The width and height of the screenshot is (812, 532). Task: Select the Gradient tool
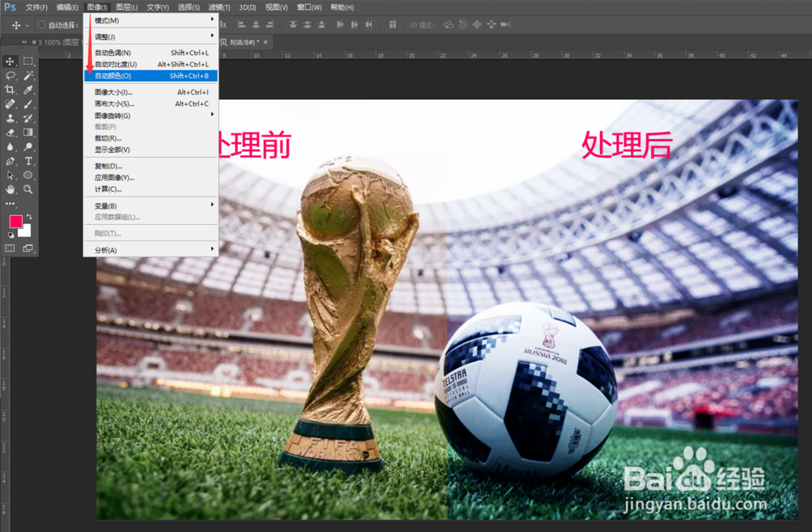click(x=28, y=132)
